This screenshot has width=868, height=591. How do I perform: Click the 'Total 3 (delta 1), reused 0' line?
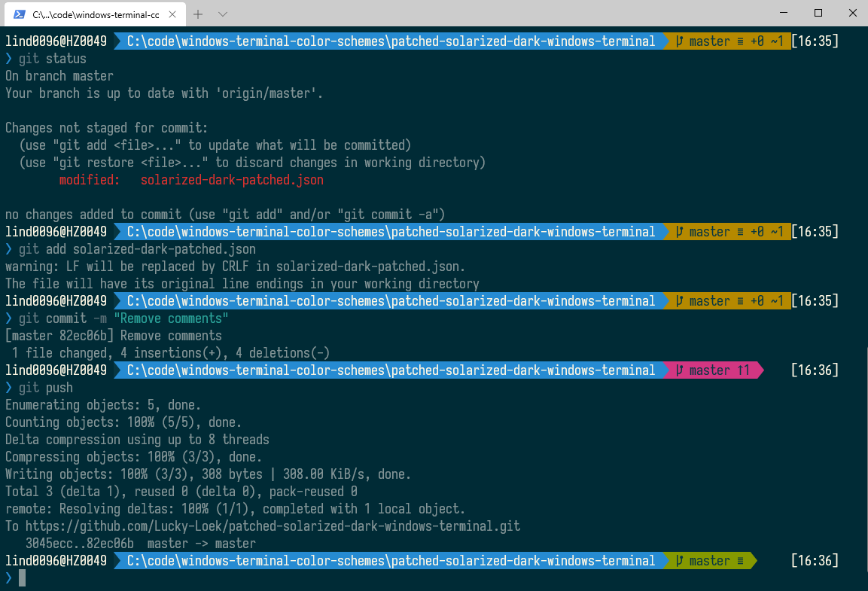click(x=181, y=492)
